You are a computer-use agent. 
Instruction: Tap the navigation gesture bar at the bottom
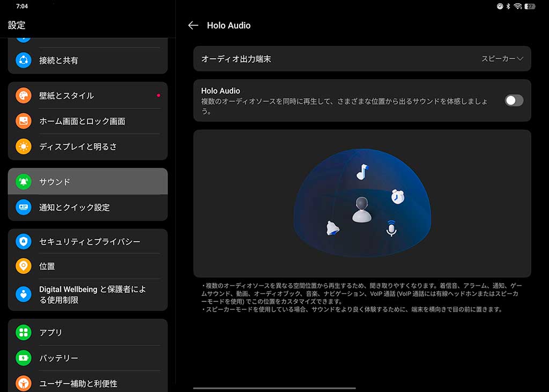point(274,388)
